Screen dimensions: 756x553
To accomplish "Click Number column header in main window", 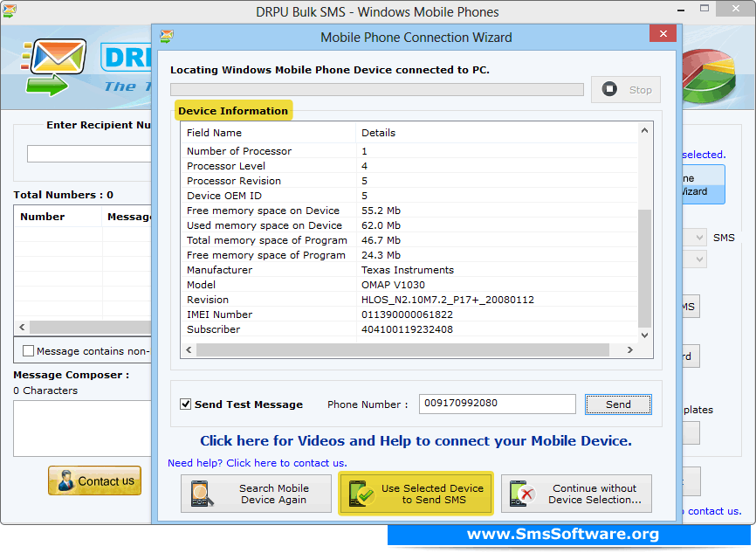I will 58,217.
